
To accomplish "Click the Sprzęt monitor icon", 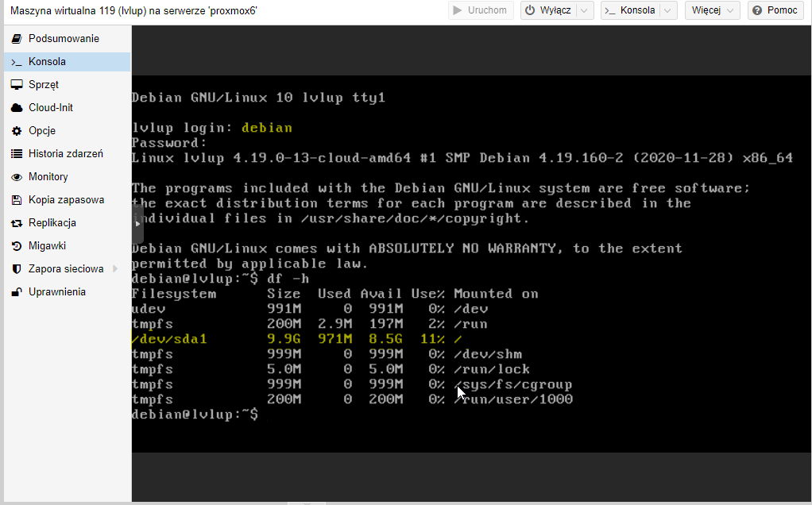I will 17,85.
